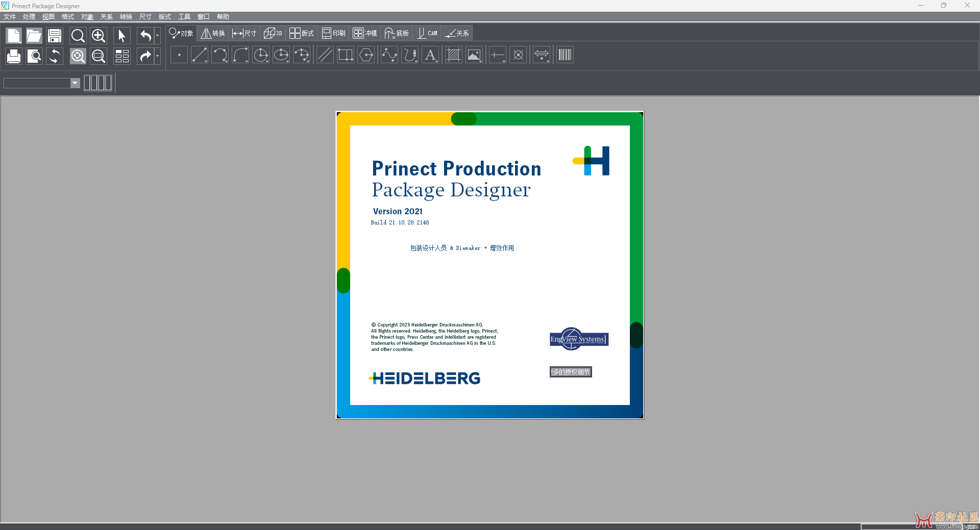Click the plain magnifier zoom icon
980x530 pixels.
click(x=78, y=36)
